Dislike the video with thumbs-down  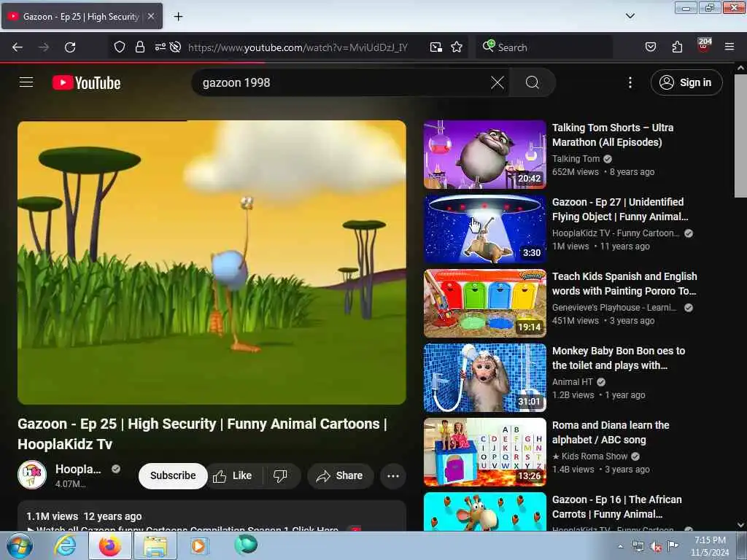(x=281, y=475)
